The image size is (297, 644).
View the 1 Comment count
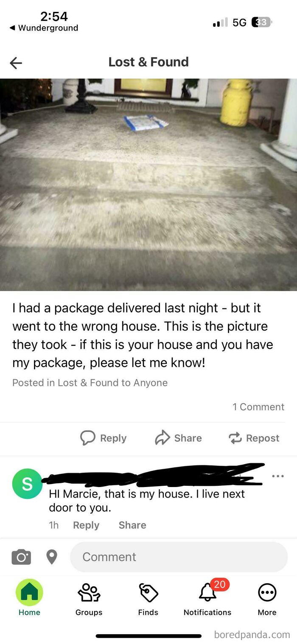258,407
